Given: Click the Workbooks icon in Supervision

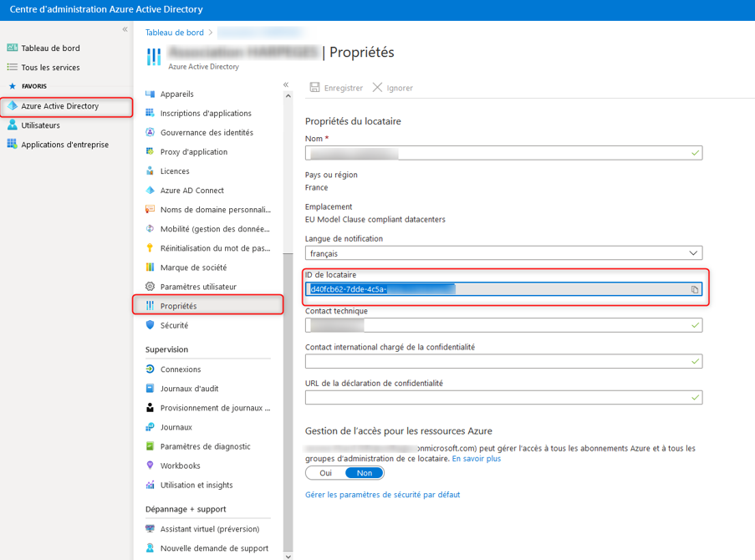Looking at the screenshot, I should [150, 466].
